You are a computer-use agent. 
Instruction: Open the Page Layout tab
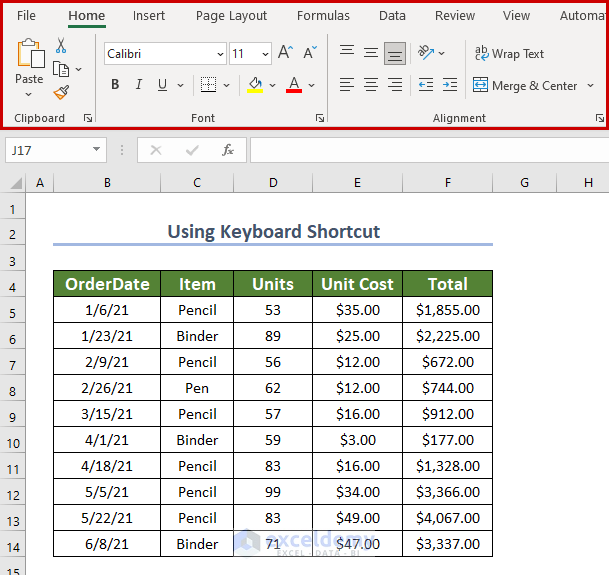pyautogui.click(x=231, y=15)
